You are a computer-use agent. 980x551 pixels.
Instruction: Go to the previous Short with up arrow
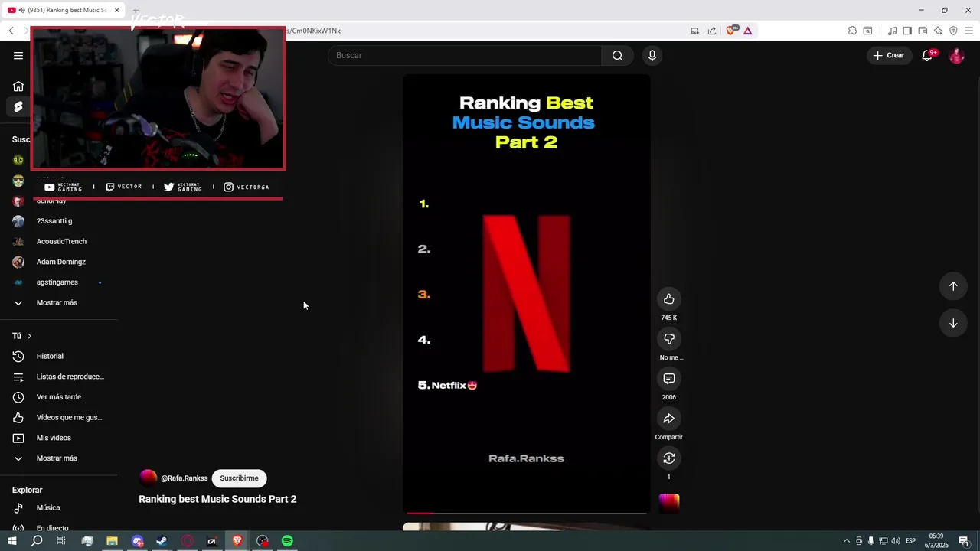tap(953, 286)
